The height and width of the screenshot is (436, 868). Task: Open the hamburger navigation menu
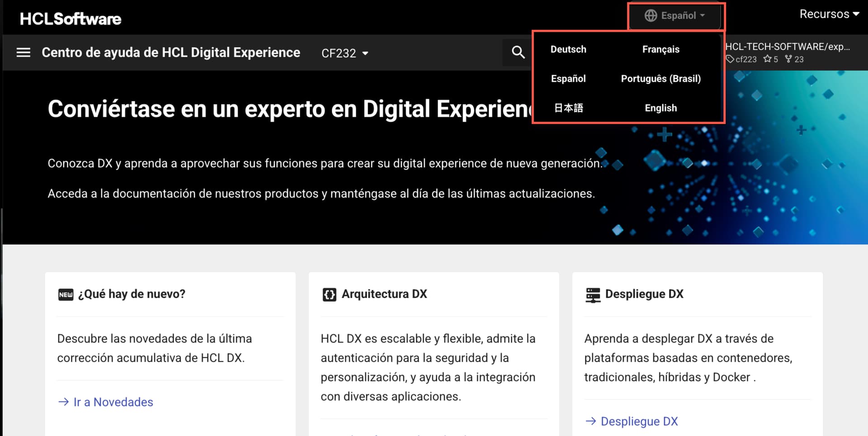pos(24,52)
